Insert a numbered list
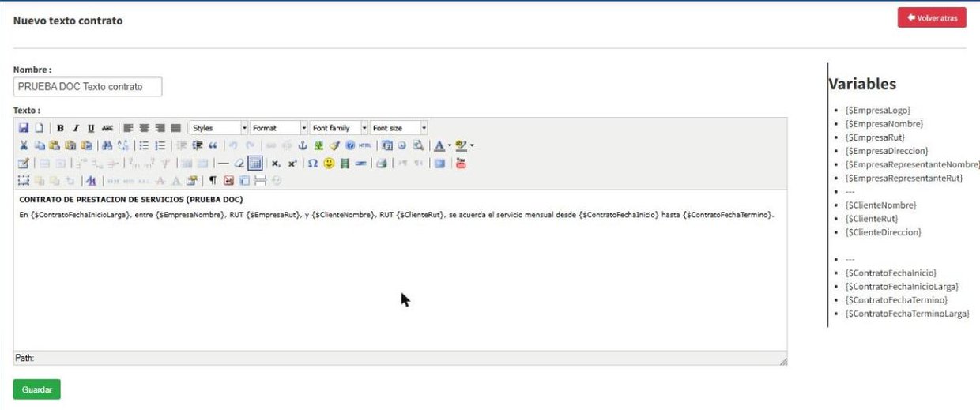The image size is (980, 410). click(x=160, y=145)
